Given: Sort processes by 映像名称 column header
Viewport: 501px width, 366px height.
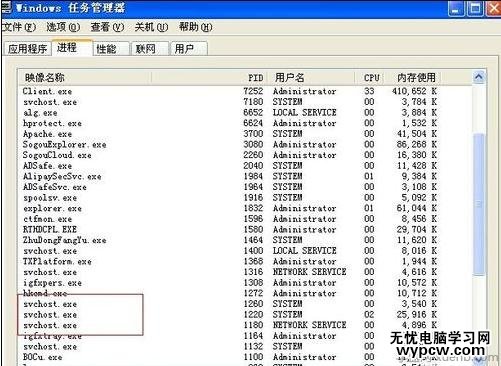Looking at the screenshot, I should point(85,78).
